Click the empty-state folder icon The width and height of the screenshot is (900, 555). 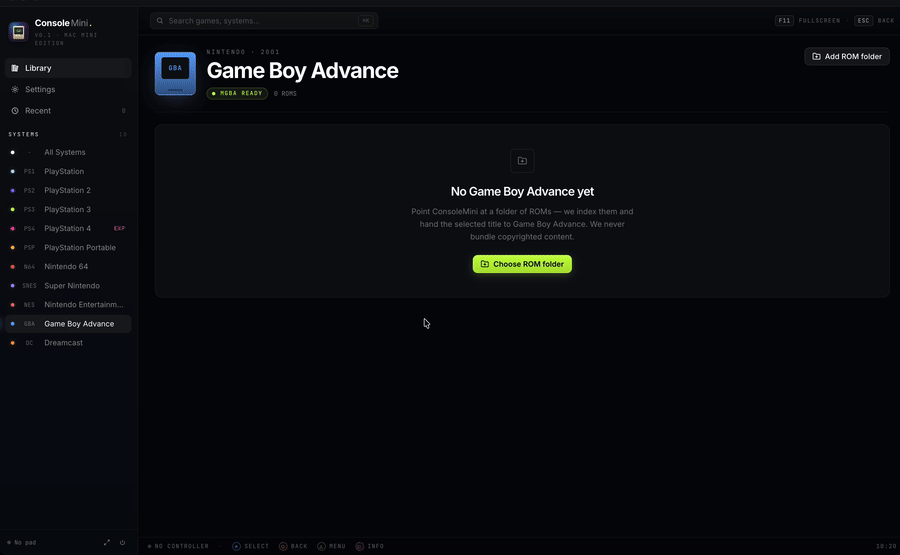point(522,161)
